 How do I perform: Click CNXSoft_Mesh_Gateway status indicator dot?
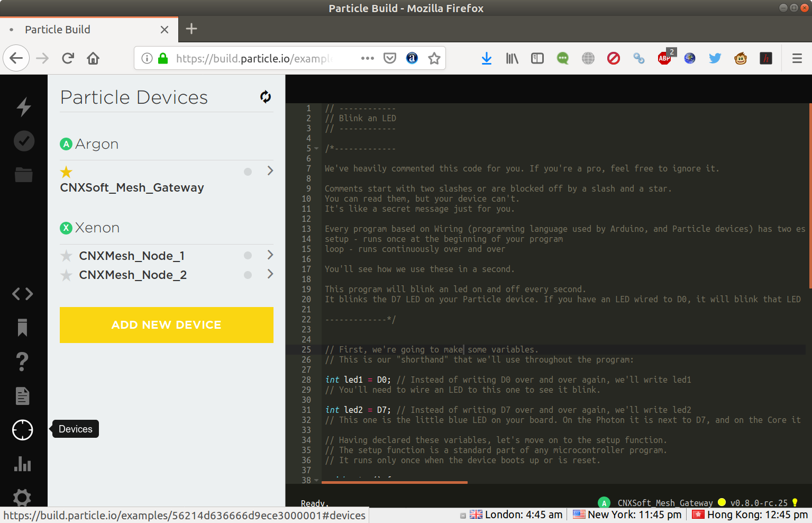pyautogui.click(x=248, y=172)
